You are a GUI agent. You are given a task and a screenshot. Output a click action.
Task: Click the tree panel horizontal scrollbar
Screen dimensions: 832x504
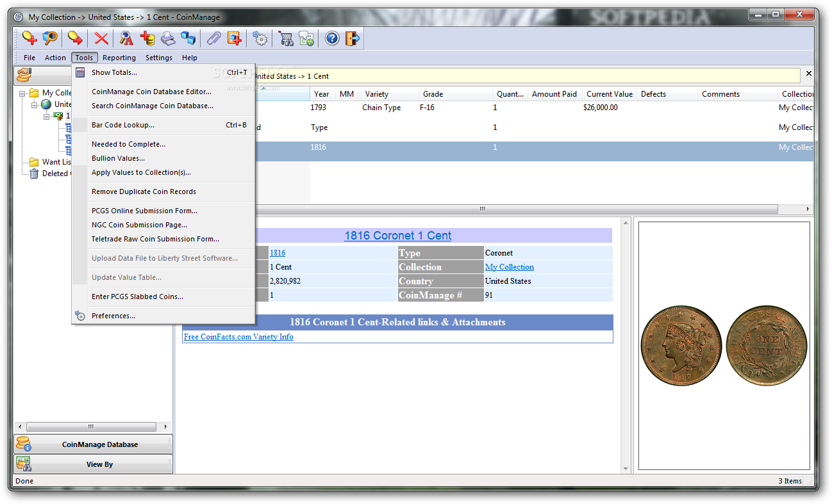click(92, 427)
